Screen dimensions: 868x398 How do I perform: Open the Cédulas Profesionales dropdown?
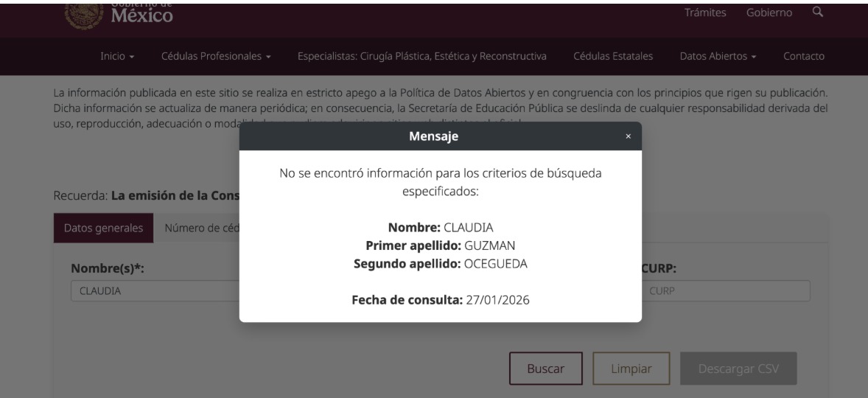click(216, 56)
